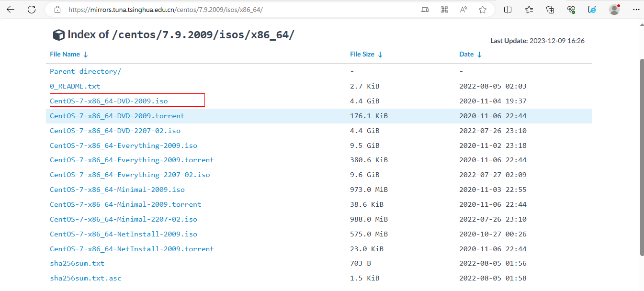
Task: Start Read aloud from address bar
Action: 463,10
